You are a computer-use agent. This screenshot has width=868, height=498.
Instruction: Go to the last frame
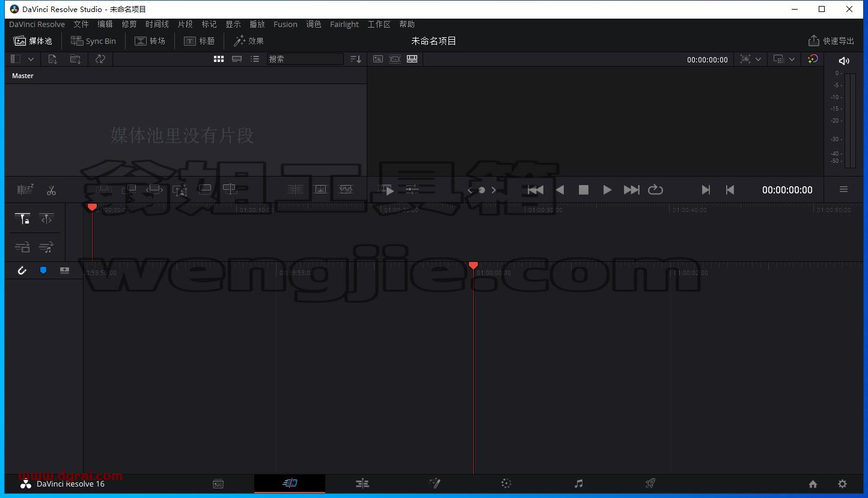coord(631,190)
